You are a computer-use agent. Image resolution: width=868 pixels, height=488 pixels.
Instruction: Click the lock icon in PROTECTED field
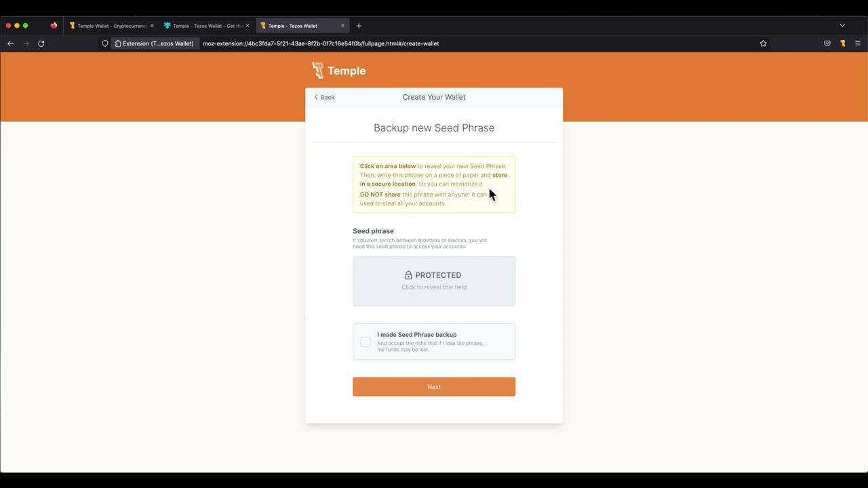click(408, 275)
